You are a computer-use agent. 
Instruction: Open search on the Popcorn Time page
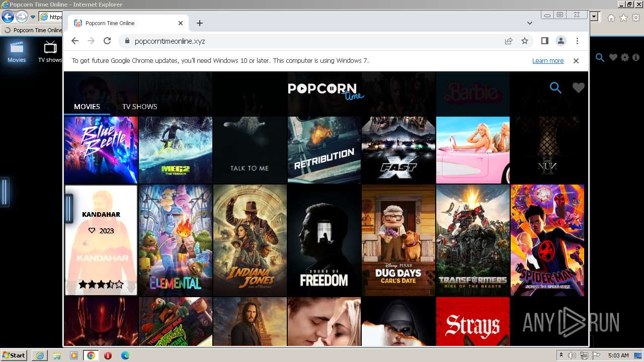coord(555,88)
